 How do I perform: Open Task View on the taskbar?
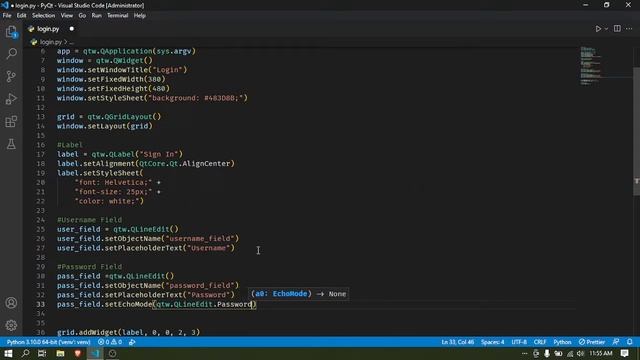[x=42, y=353]
